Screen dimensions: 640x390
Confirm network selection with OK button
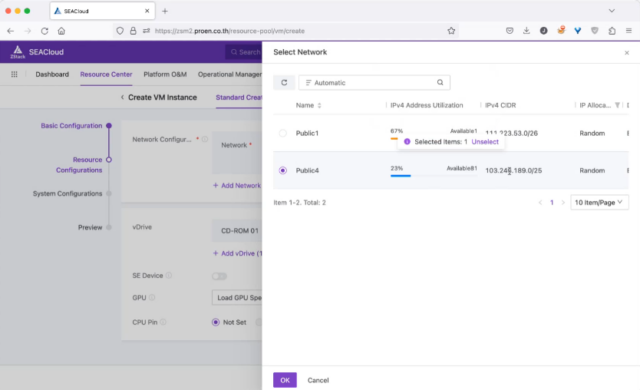tap(285, 380)
